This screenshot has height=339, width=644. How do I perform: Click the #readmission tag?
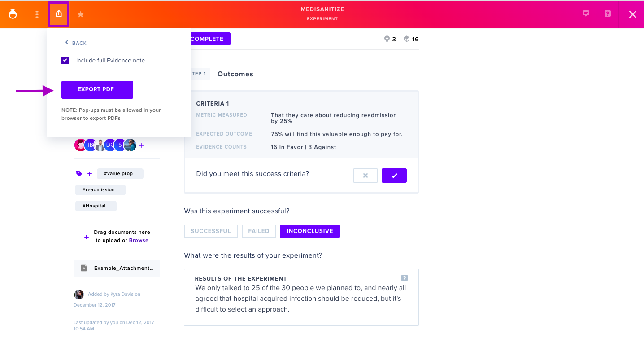[100, 190]
